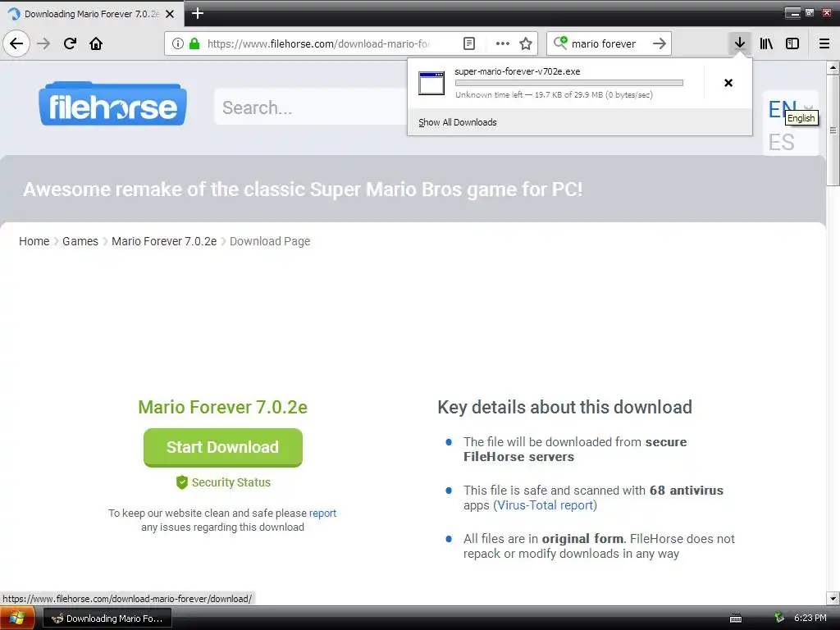Click the vertical scrollbar down arrow
This screenshot has width=840, height=630.
(833, 598)
